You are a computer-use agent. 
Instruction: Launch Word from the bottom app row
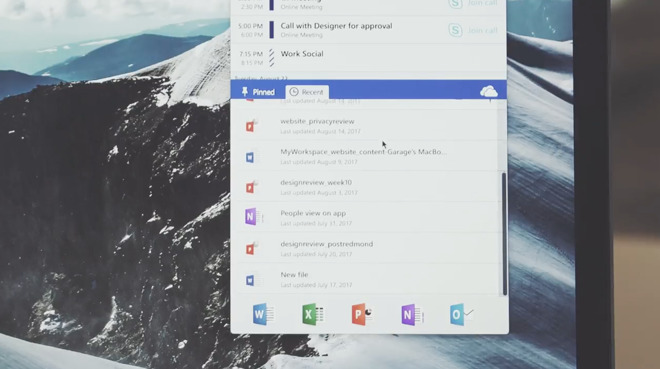[x=263, y=314]
